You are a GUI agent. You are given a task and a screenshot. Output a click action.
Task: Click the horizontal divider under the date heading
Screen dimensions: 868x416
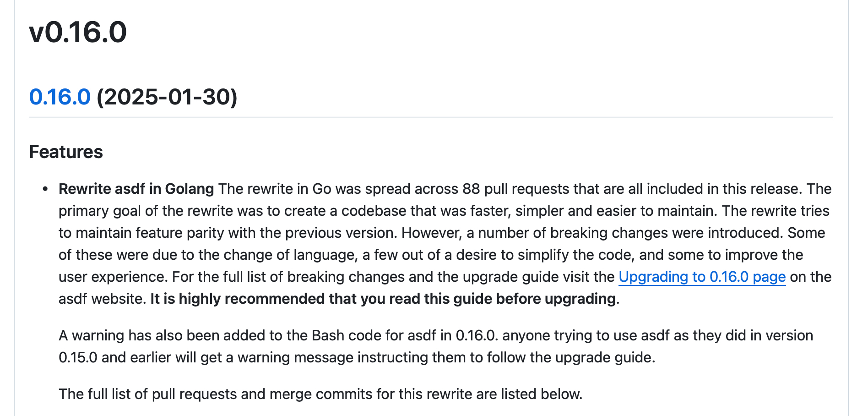[430, 117]
